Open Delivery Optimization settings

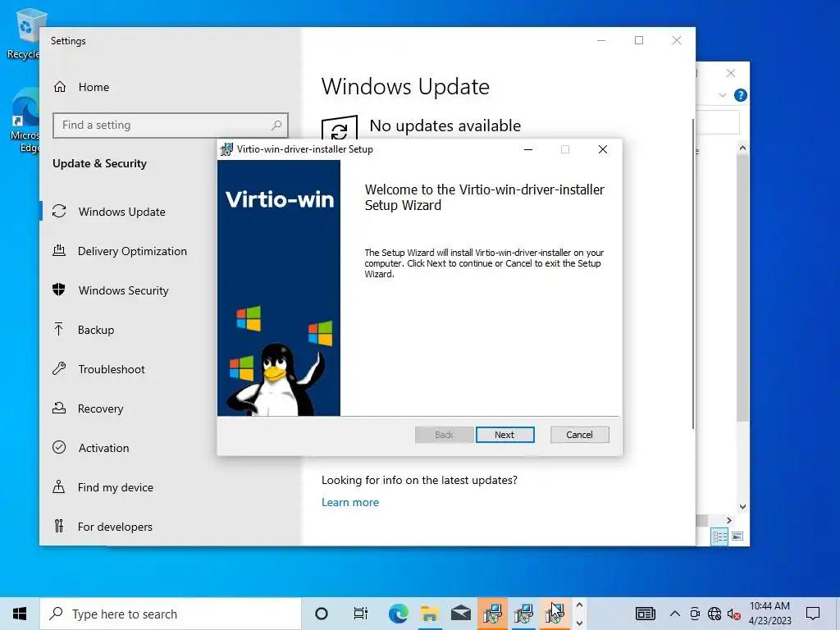132,251
